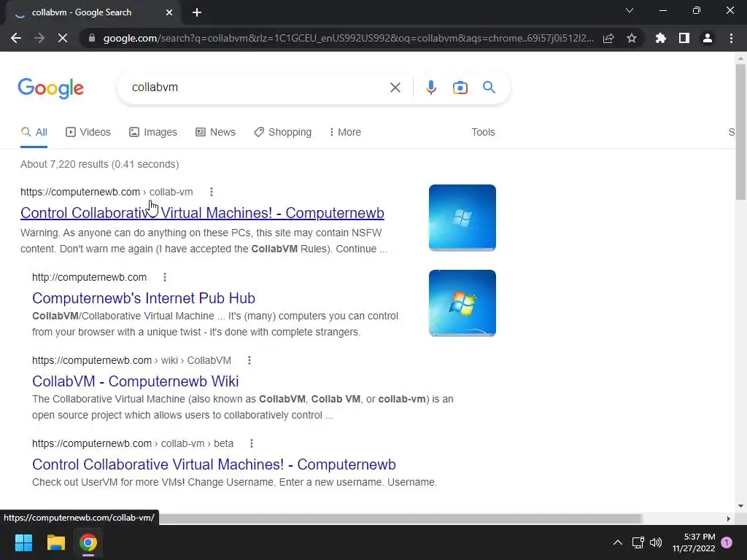
Task: Click the https://computernewb.com › collab-vm URL text
Action: coord(107,192)
